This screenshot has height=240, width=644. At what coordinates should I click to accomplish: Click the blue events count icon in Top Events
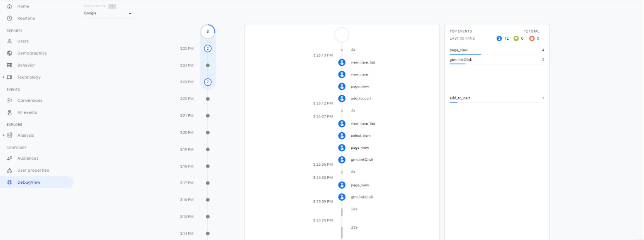point(499,38)
